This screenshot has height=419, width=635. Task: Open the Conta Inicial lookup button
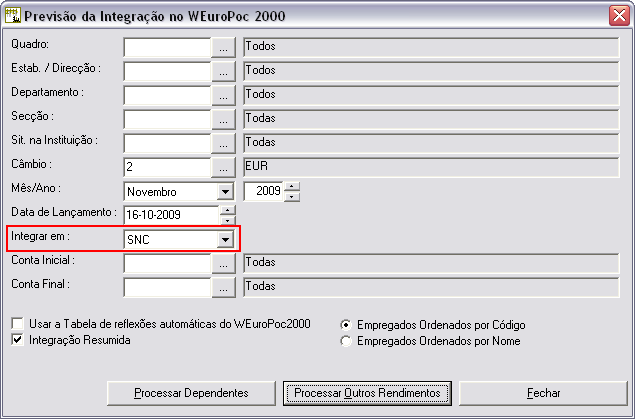click(x=224, y=264)
